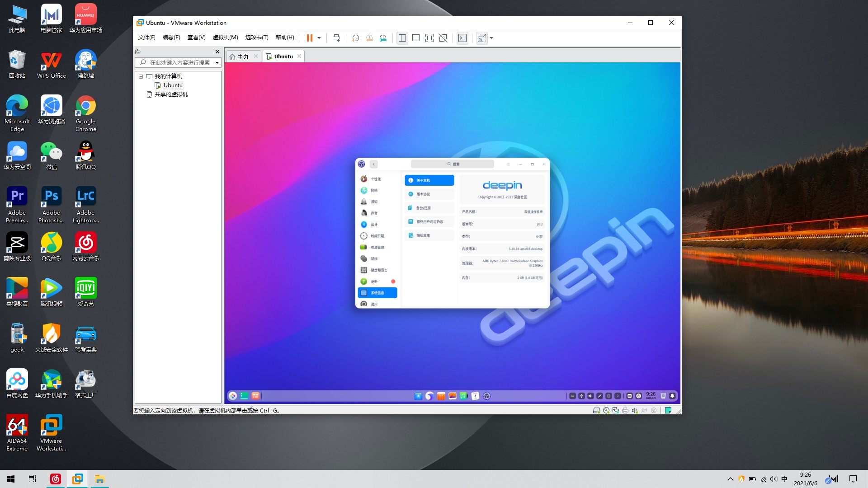Open the 版本协议 entry
The image size is (868, 488).
pyautogui.click(x=429, y=194)
